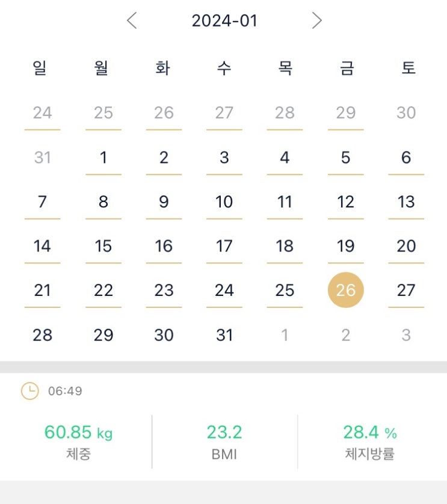Select greyed-out December 30 date
Screen dimensions: 447x504
406,113
